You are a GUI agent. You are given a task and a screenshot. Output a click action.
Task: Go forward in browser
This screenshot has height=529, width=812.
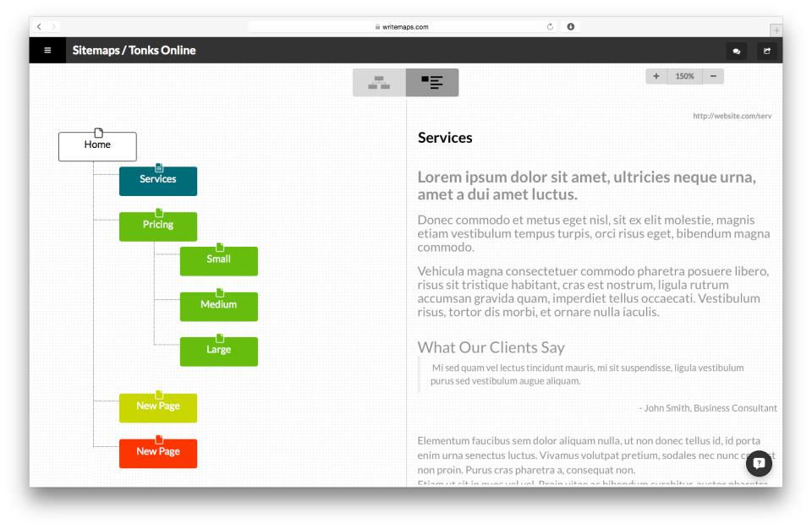click(53, 26)
